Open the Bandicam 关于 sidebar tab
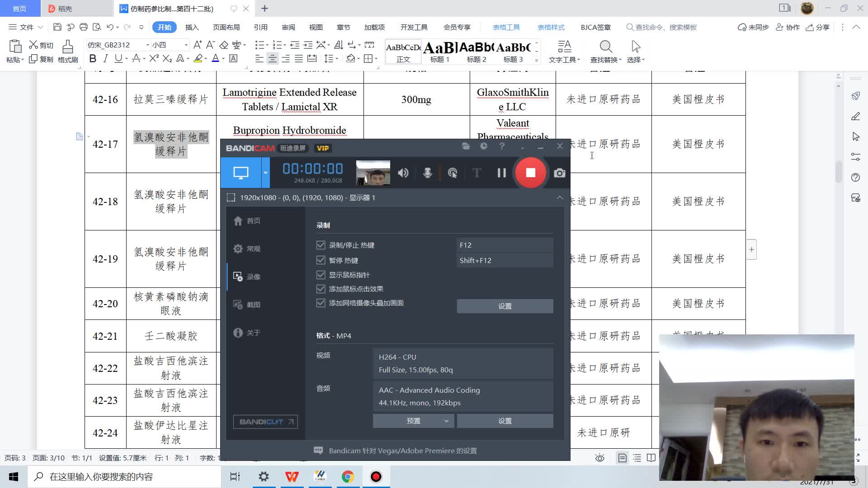The height and width of the screenshot is (488, 868). 265,333
